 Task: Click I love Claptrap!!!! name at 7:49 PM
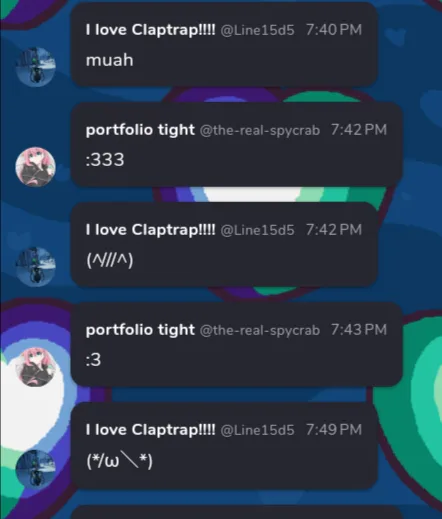150,430
